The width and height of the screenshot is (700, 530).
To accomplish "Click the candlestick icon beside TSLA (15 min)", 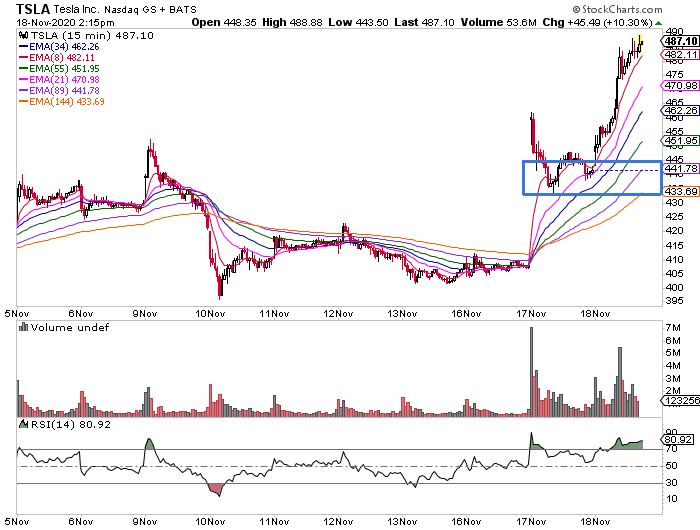I will pos(23,35).
